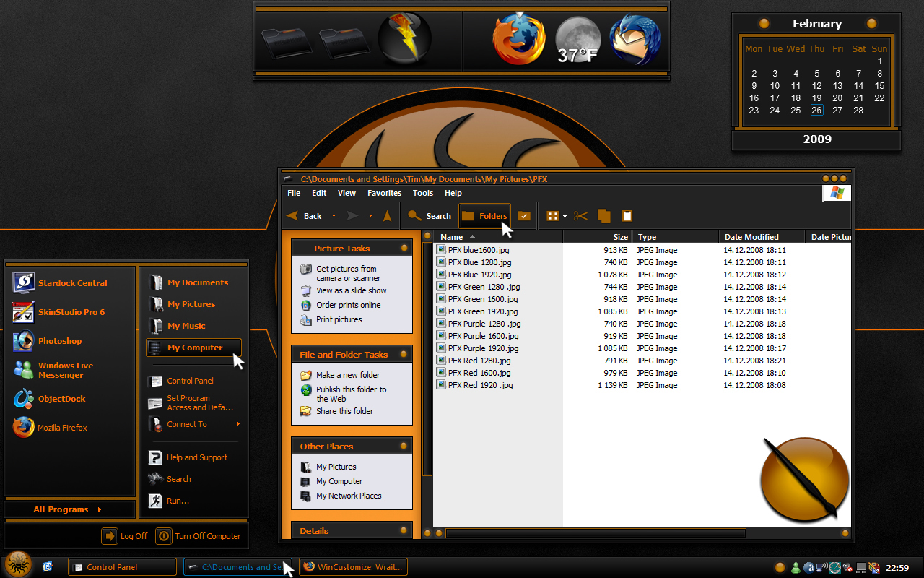Image resolution: width=924 pixels, height=578 pixels.
Task: Open the Forward history dropdown arrow
Action: coord(370,216)
